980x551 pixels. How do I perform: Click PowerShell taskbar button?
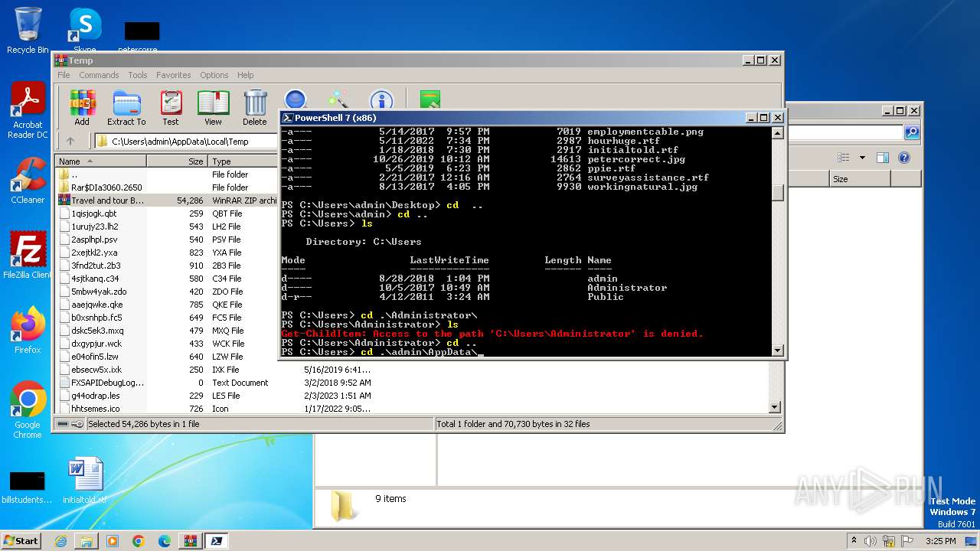(217, 541)
